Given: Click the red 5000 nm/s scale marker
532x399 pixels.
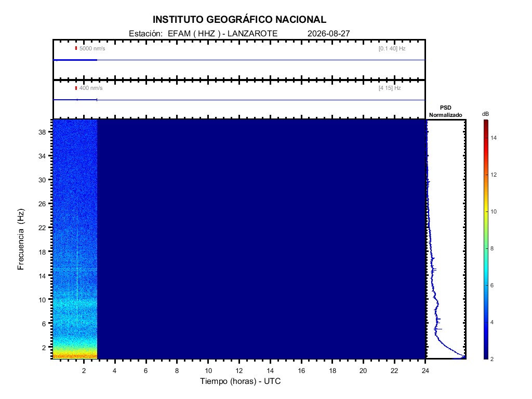Looking at the screenshot, I should [x=76, y=48].
